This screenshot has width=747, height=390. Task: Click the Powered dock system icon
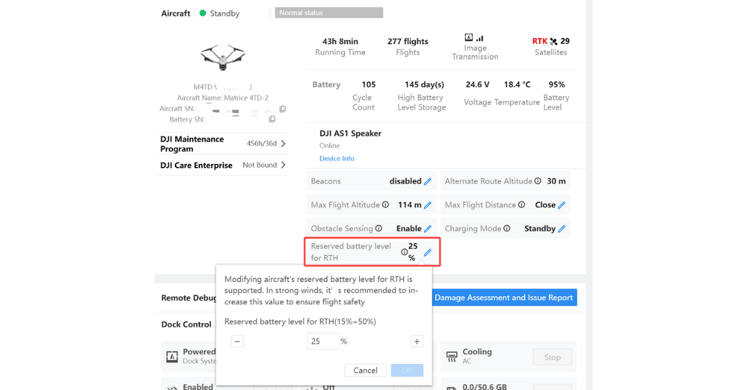172,357
